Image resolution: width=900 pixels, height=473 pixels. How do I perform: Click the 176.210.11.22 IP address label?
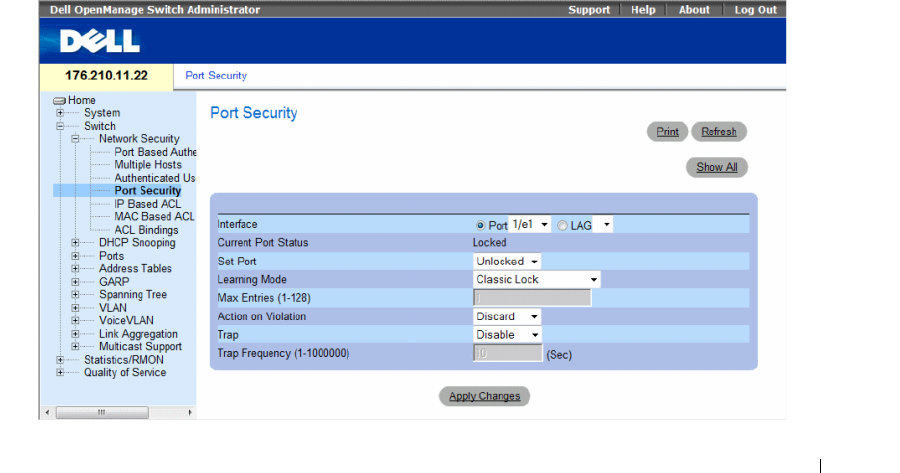[106, 76]
